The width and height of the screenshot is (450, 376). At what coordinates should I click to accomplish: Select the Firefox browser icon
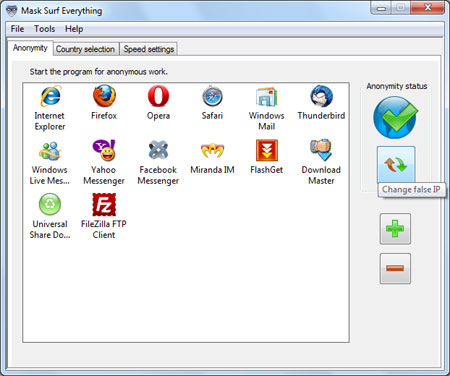104,96
